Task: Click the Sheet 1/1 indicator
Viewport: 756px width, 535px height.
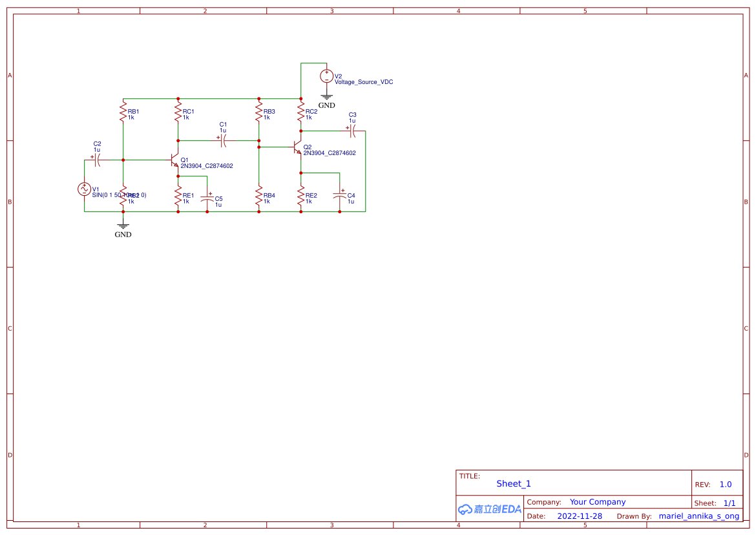Action: tap(730, 503)
